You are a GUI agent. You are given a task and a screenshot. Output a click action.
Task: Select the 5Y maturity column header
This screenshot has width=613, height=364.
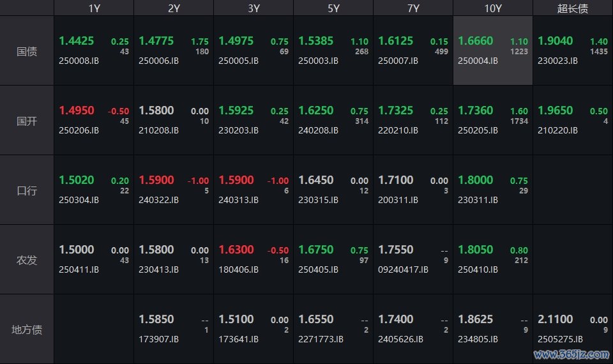click(x=333, y=8)
